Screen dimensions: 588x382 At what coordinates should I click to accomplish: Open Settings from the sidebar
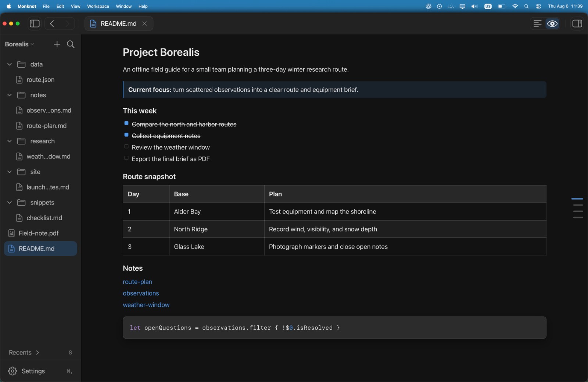coord(40,371)
